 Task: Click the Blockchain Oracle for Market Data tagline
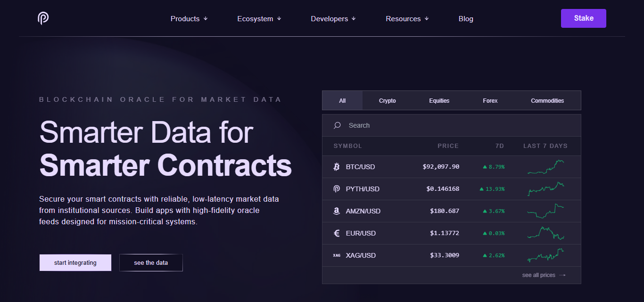[160, 99]
